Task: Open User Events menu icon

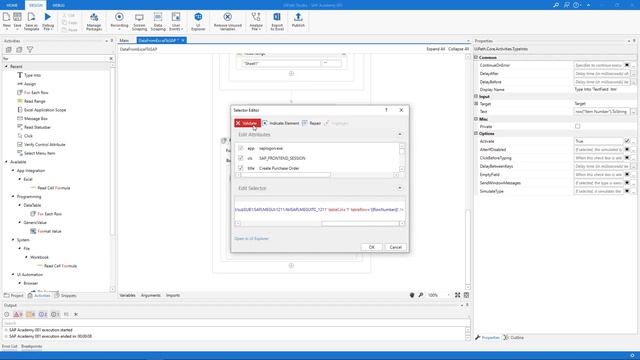Action: tap(176, 17)
